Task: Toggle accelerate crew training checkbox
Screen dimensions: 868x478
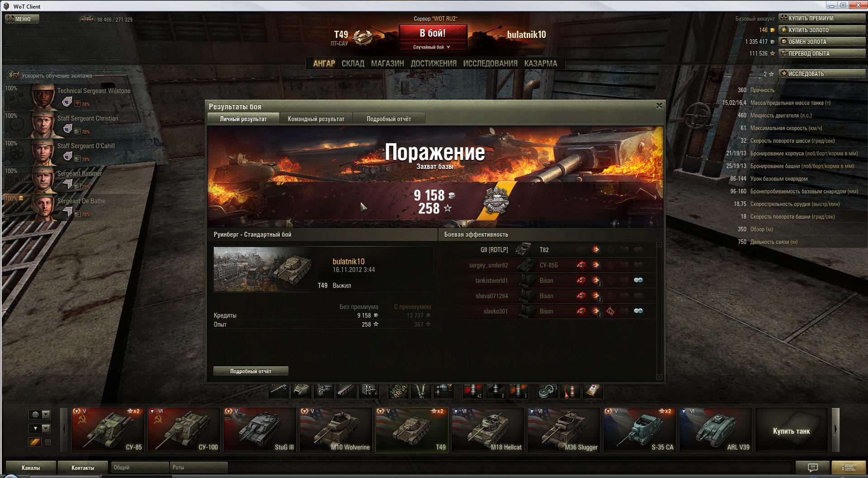Action: pos(16,75)
